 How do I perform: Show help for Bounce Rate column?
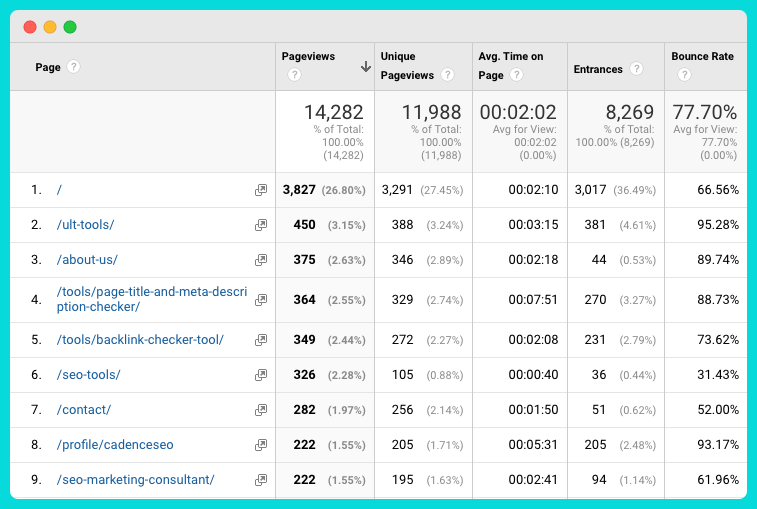[x=684, y=74]
